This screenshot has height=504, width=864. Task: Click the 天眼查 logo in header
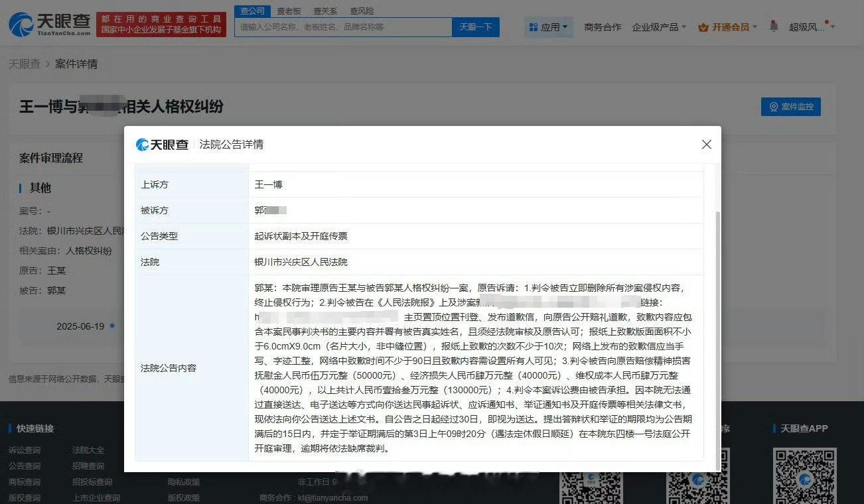pyautogui.click(x=50, y=25)
